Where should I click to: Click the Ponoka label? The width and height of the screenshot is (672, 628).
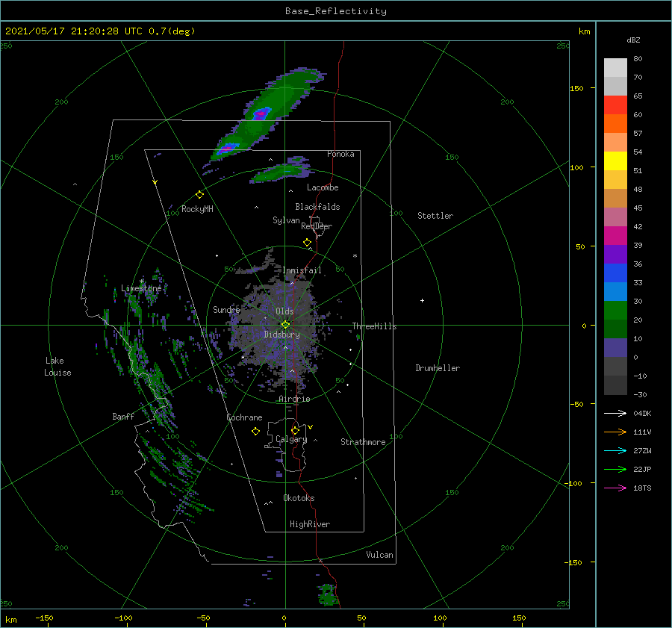coord(340,154)
